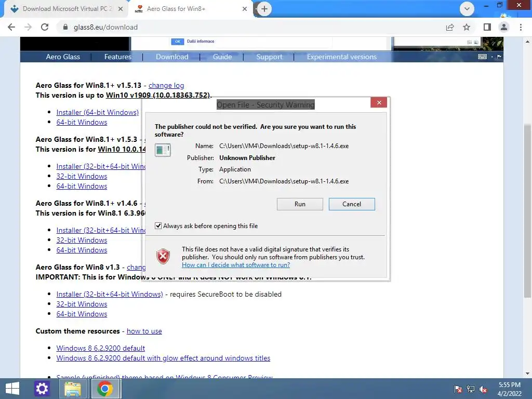Close the Security Warning dialog
The height and width of the screenshot is (399, 532).
[x=379, y=102]
